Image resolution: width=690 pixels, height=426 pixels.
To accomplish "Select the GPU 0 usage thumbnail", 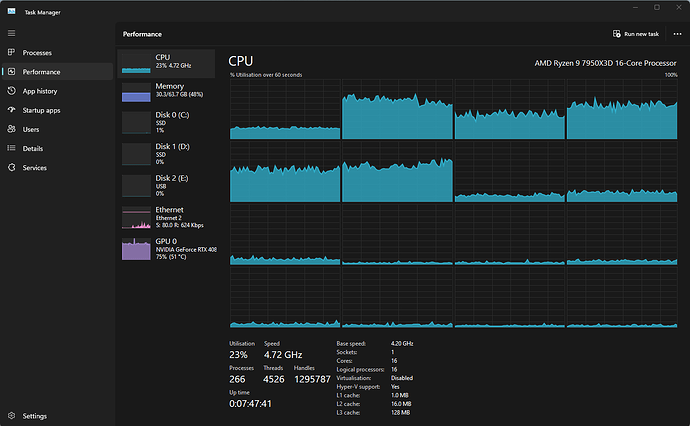I will [x=136, y=249].
